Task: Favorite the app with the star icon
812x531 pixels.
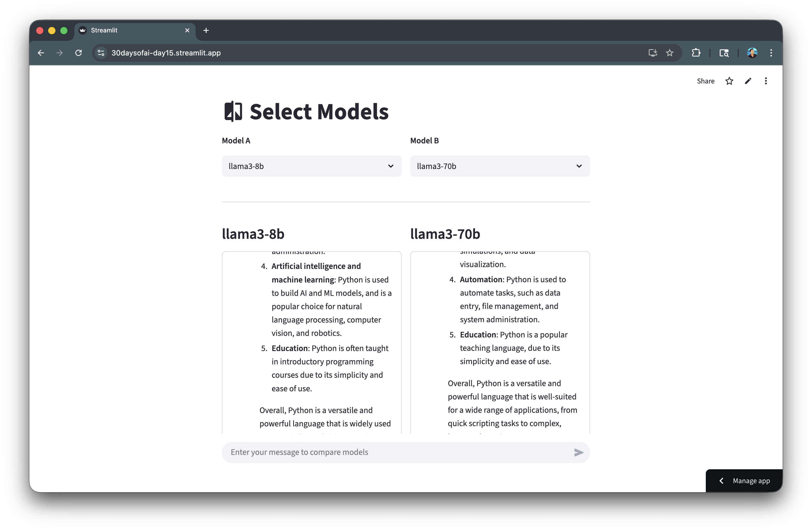Action: click(729, 81)
